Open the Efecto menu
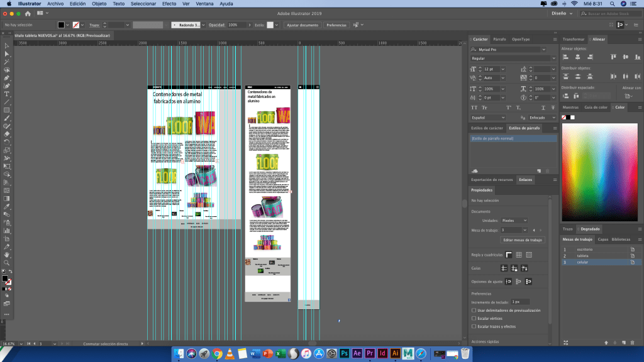This screenshot has height=362, width=644. click(169, 4)
